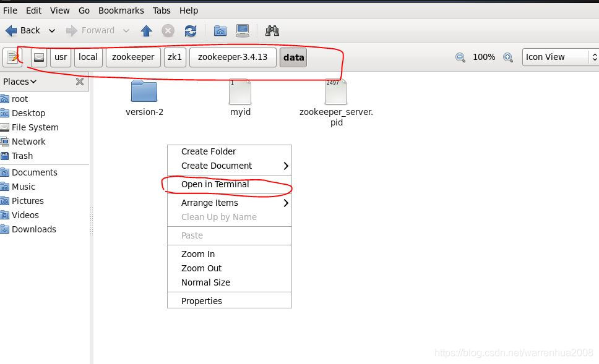Open the Help menu

pos(189,11)
